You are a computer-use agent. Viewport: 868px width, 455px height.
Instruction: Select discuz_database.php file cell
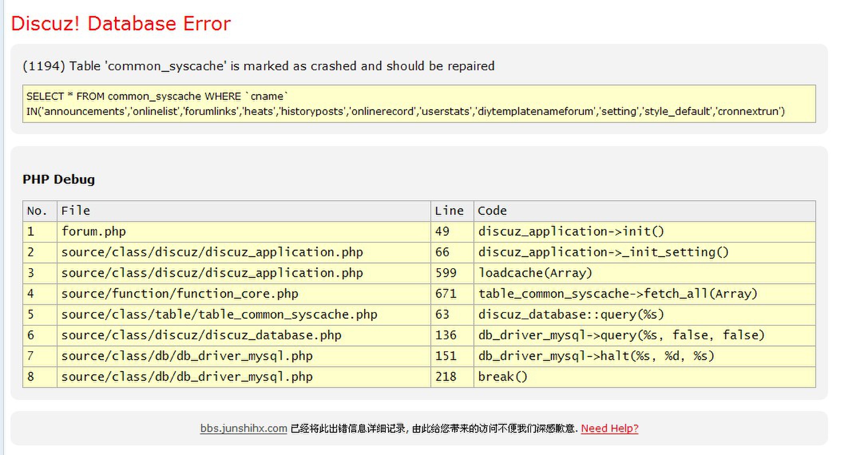[244, 336]
